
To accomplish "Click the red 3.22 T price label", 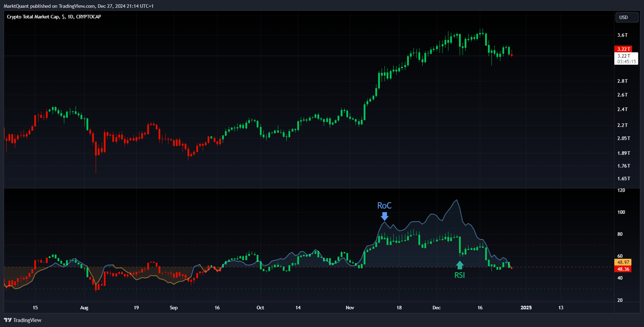I will pos(623,49).
